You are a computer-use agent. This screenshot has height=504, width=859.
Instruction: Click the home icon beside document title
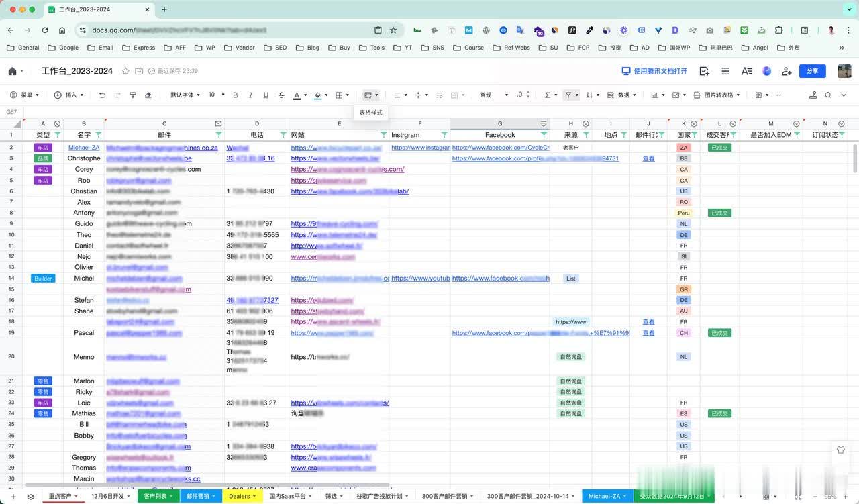13,71
